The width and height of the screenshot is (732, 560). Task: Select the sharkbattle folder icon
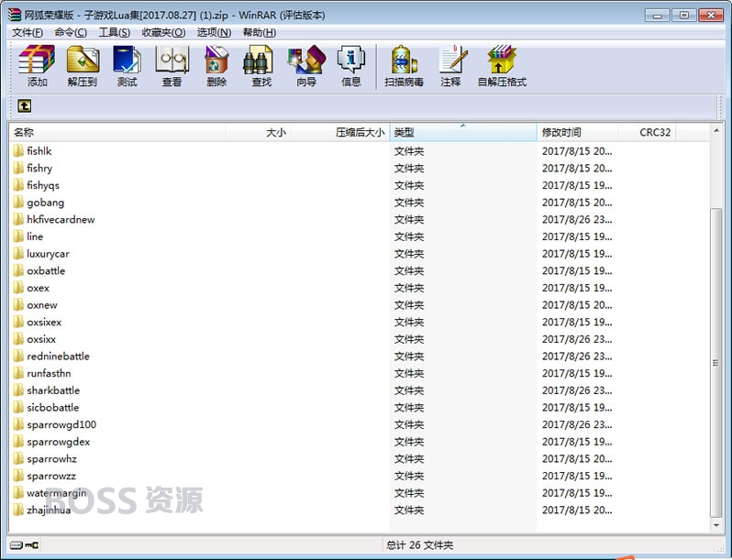point(18,390)
